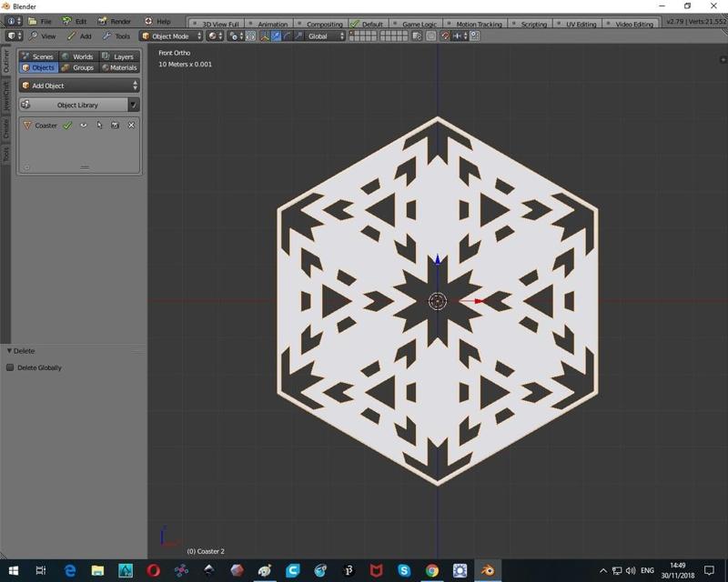728x582 pixels.
Task: Enable the scale manipulator icon
Action: (298, 35)
